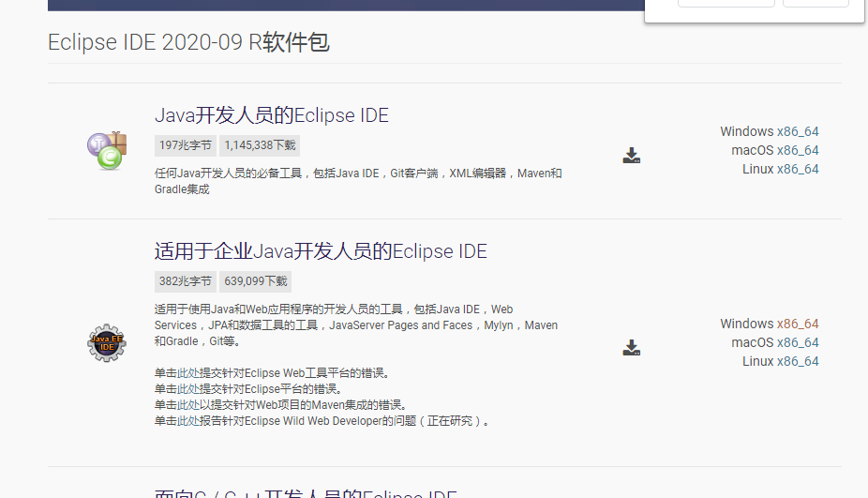The width and height of the screenshot is (868, 498).
Task: Click the '639,099下载' badge
Action: click(x=255, y=280)
